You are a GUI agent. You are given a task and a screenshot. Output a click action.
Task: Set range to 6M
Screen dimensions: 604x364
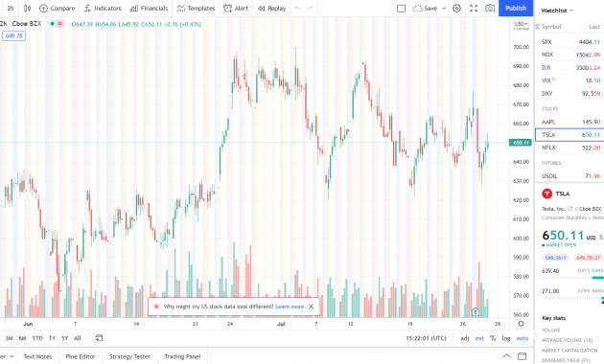tap(22, 338)
